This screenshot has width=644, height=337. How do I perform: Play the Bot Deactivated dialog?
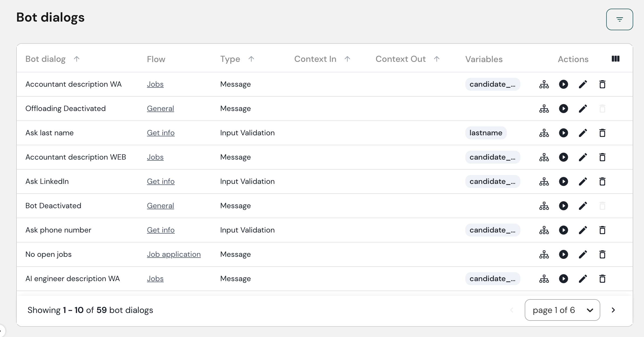click(x=563, y=206)
